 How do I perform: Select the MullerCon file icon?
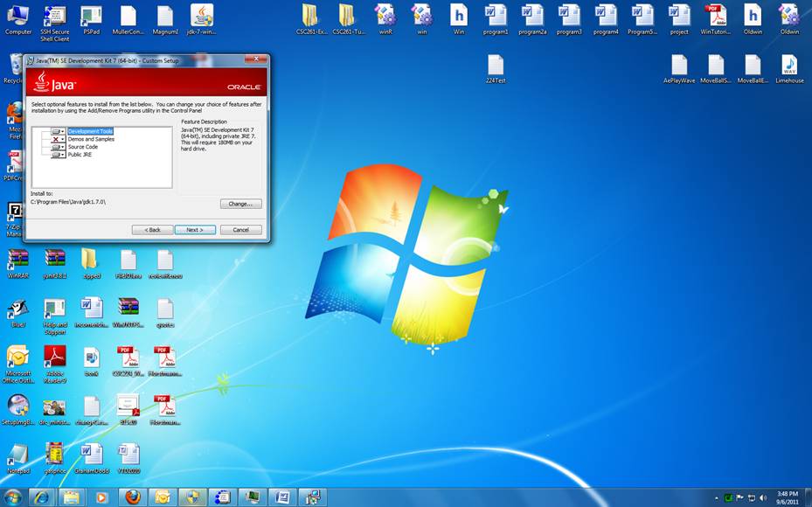(128, 20)
